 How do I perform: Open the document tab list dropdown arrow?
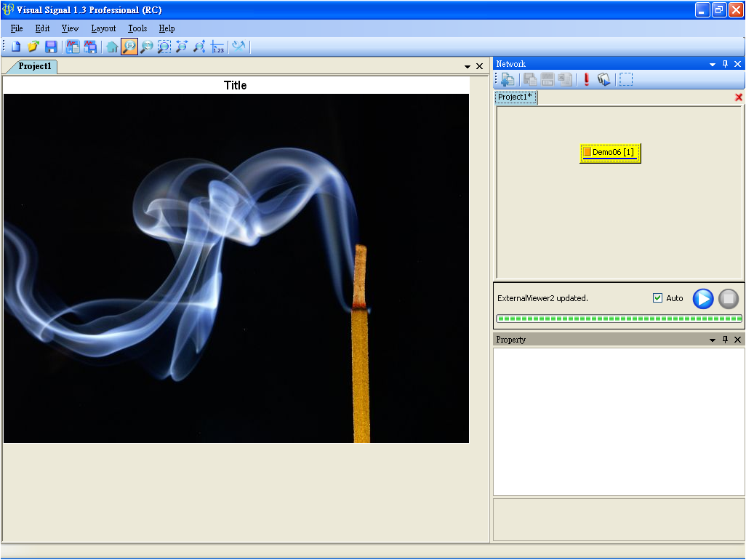(x=468, y=66)
